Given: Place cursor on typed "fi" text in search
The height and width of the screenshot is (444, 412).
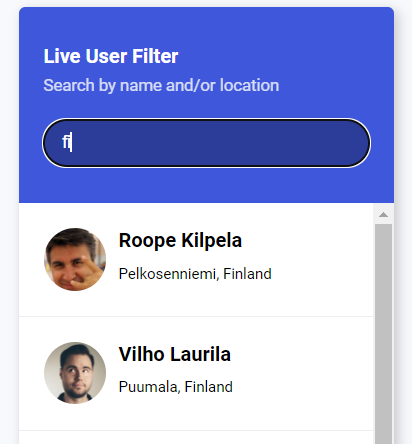Looking at the screenshot, I should [66, 142].
